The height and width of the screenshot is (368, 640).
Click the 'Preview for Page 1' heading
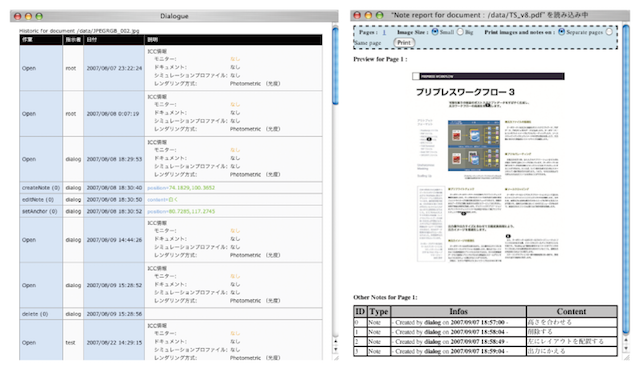pyautogui.click(x=380, y=59)
